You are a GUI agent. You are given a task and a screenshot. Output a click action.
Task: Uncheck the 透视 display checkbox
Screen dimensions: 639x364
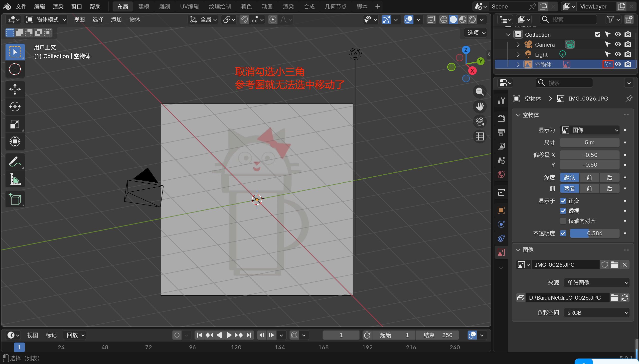tap(563, 211)
